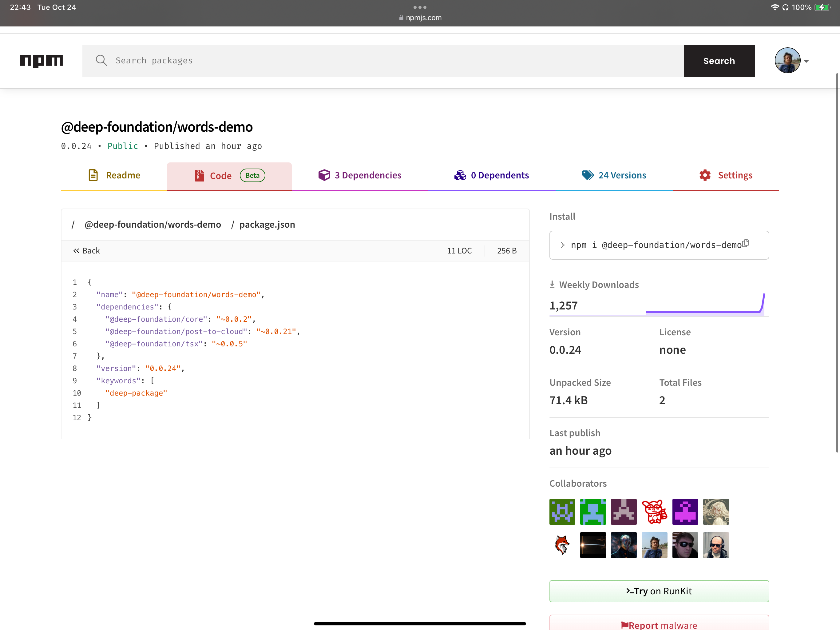Copy the npm install command via clipboard icon
Image resolution: width=840 pixels, height=630 pixels.
[745, 244]
